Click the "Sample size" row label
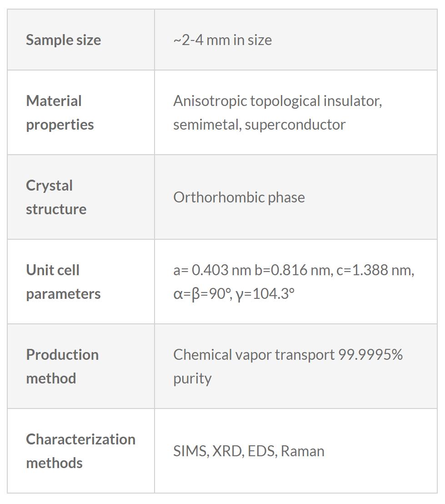Screen dimensions: 445x504 (x=63, y=40)
